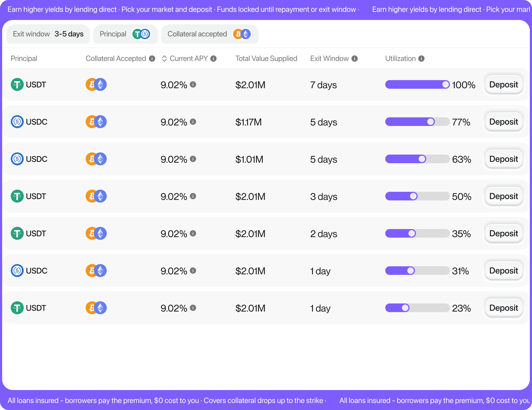The height and width of the screenshot is (410, 532).
Task: Deposit into the USDC 1 day market
Action: pos(504,271)
